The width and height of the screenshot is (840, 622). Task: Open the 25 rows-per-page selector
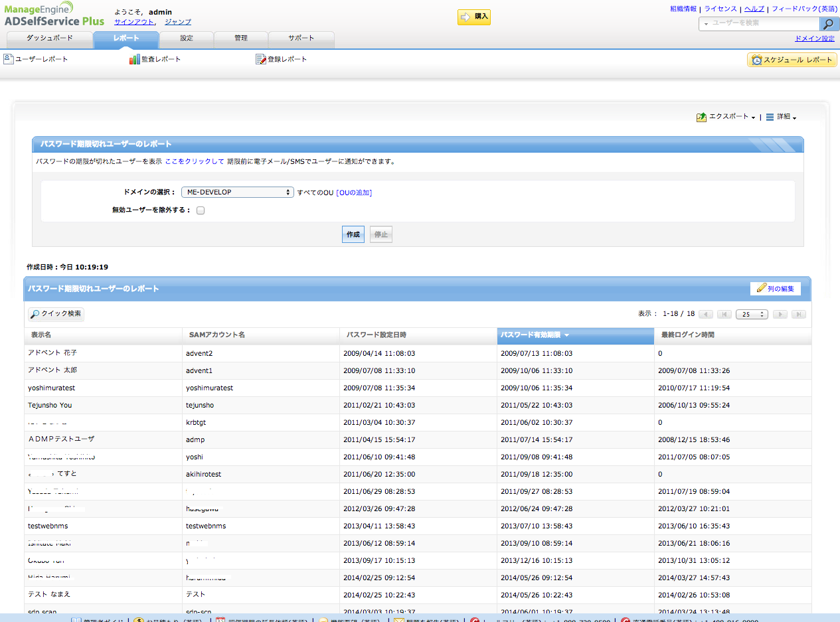pyautogui.click(x=752, y=314)
